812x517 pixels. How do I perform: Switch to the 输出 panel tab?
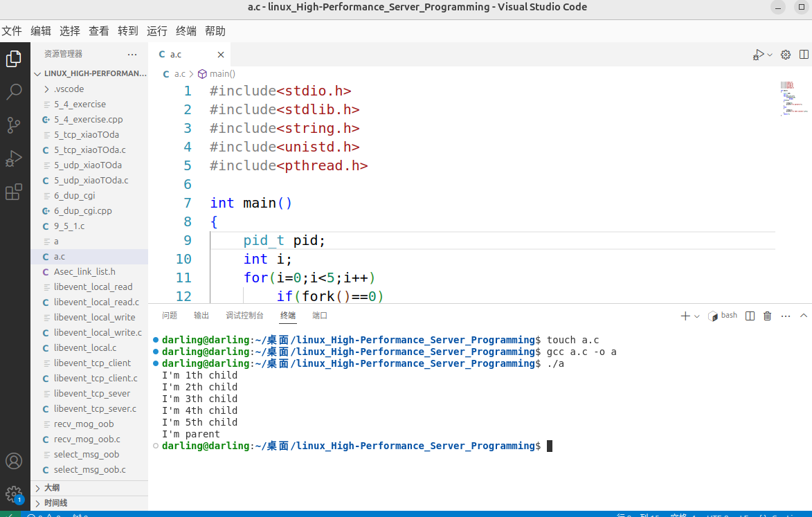201,316
